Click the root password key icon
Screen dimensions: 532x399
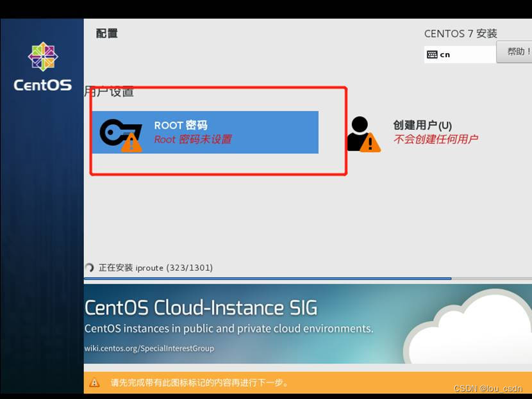[121, 135]
